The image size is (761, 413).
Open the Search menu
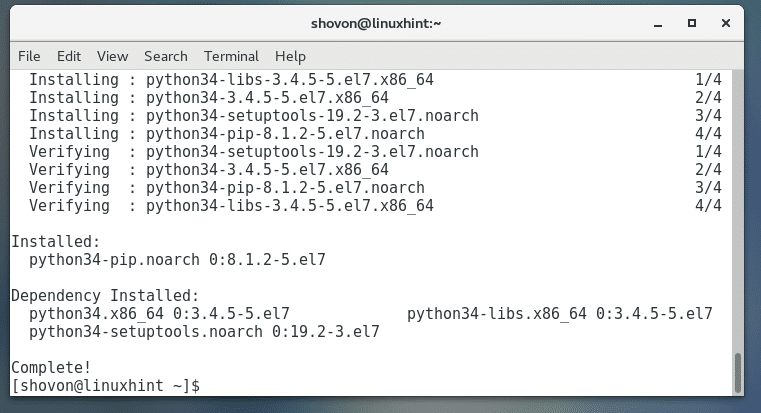[x=165, y=56]
